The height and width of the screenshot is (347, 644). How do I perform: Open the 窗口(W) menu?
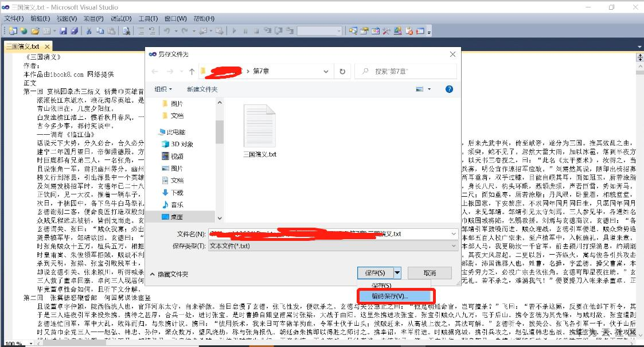(x=175, y=18)
